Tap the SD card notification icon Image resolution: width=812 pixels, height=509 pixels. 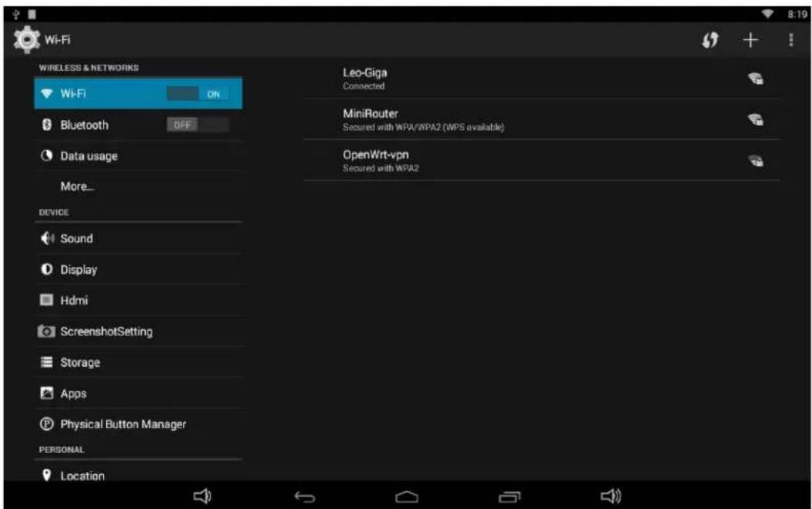[x=32, y=14]
